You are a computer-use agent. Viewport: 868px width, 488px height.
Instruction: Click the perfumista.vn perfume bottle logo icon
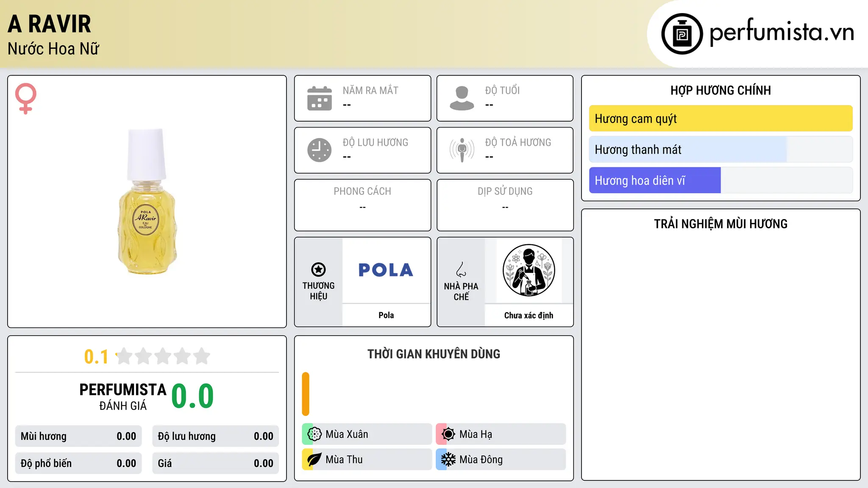point(682,34)
